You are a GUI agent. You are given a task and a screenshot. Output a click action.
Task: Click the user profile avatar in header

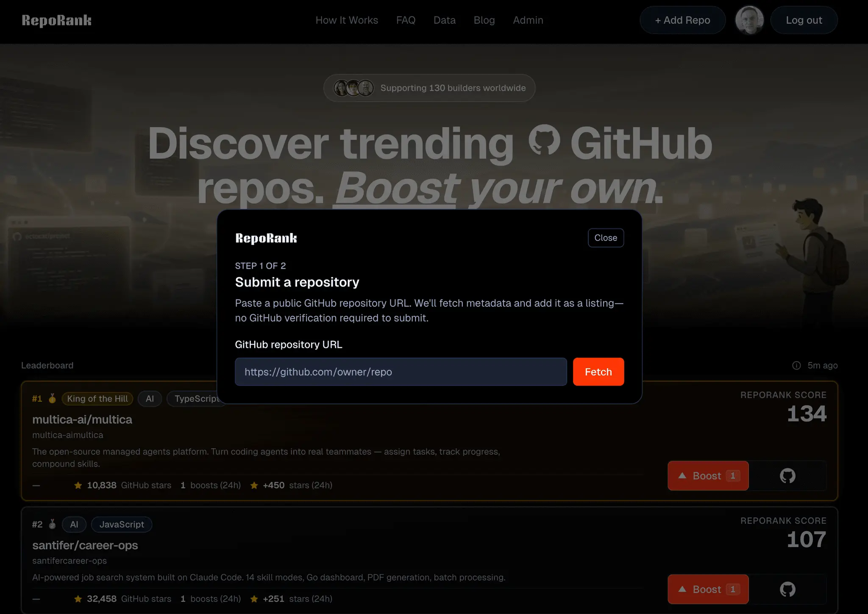(x=749, y=20)
